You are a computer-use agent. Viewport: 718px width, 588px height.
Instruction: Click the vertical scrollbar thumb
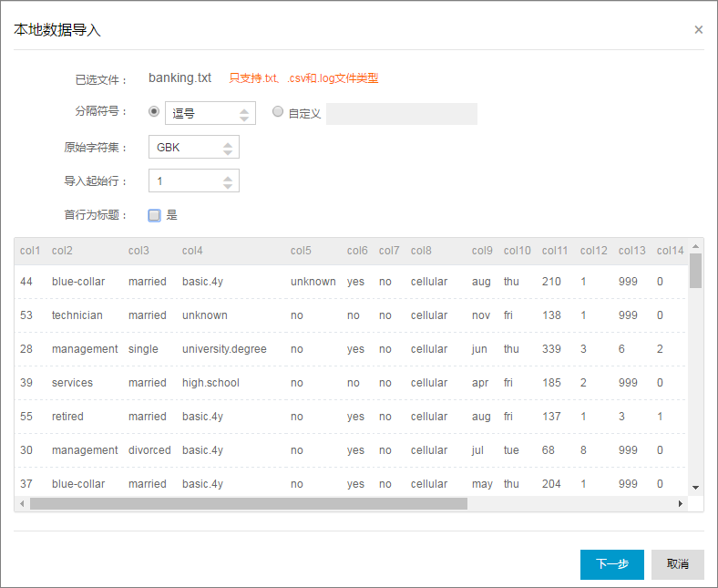[x=695, y=271]
